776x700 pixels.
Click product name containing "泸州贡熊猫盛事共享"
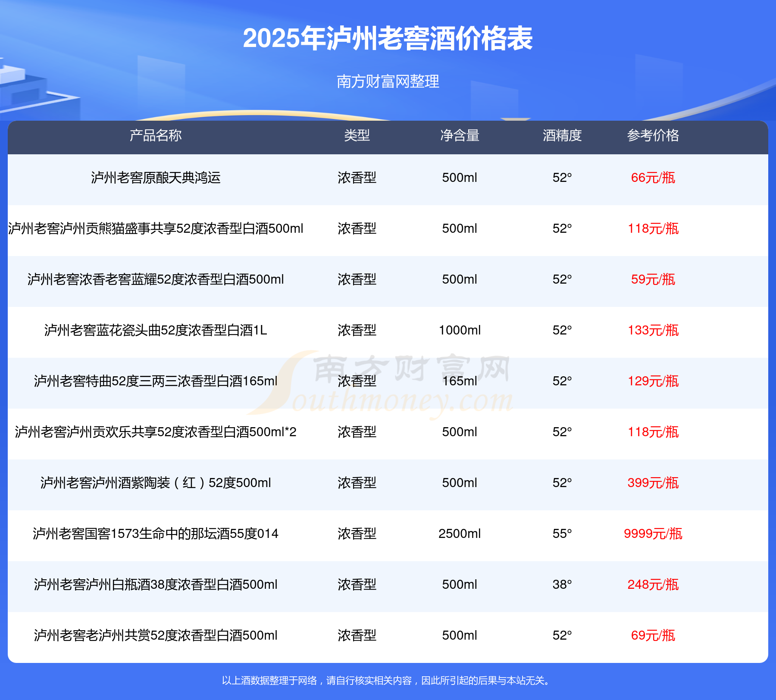pos(156,228)
